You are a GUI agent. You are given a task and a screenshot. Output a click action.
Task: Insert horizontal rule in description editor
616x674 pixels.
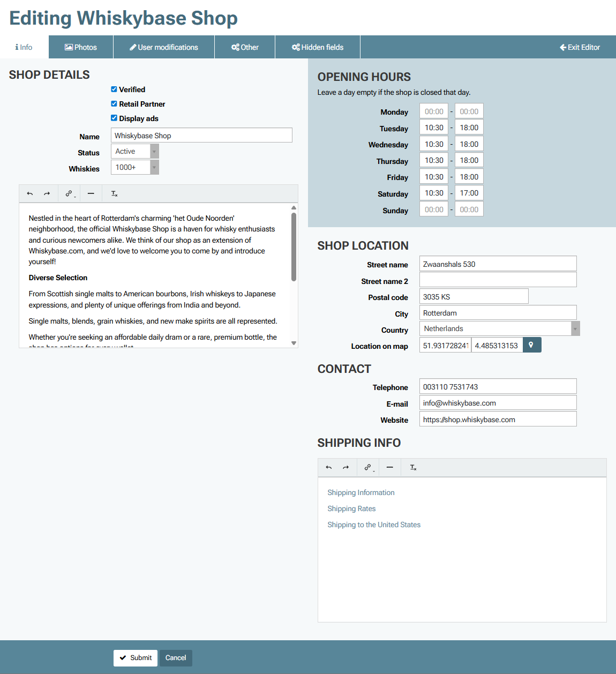(x=91, y=194)
